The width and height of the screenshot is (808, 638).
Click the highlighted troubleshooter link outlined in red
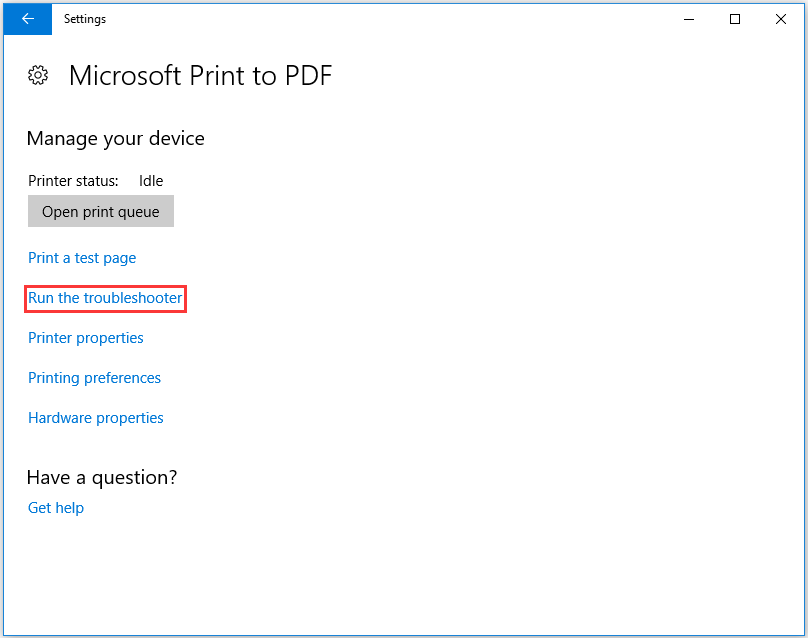[x=105, y=297]
